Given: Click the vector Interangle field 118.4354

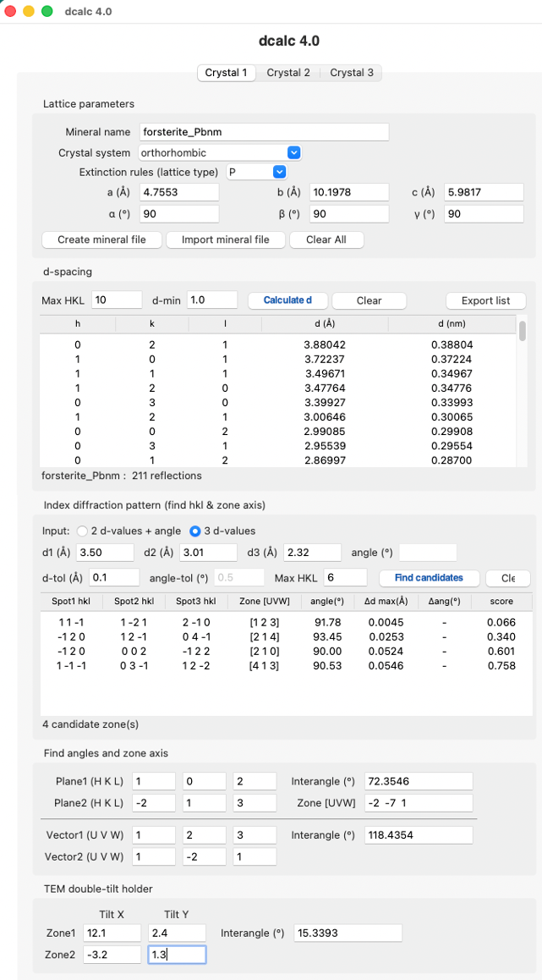Looking at the screenshot, I should click(419, 835).
